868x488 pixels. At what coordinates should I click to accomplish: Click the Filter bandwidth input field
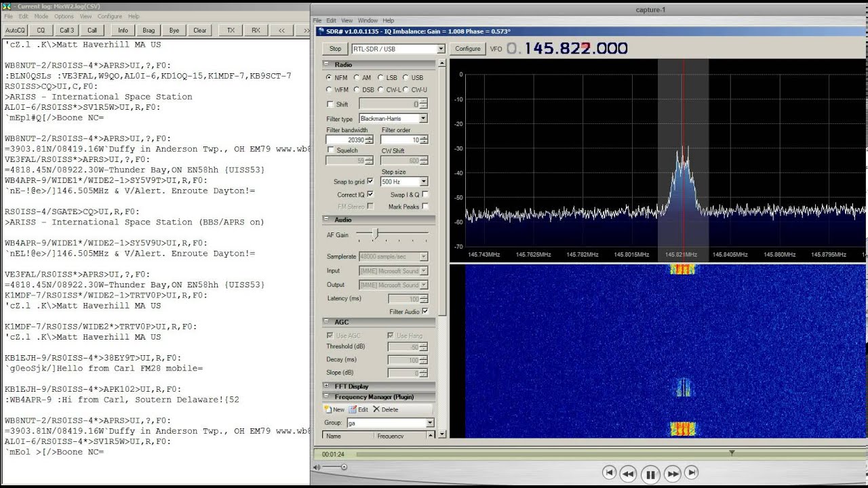click(345, 140)
